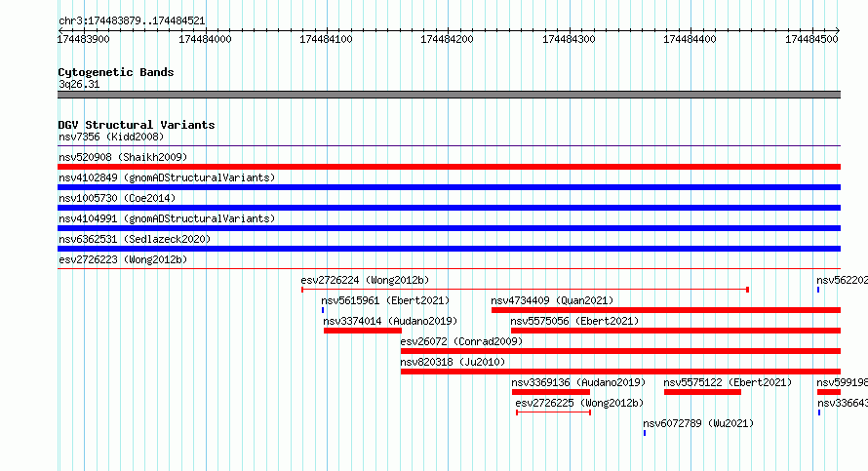868x471 pixels.
Task: Open variant nsv6072789 (Wu2021) label
Action: pyautogui.click(x=698, y=423)
